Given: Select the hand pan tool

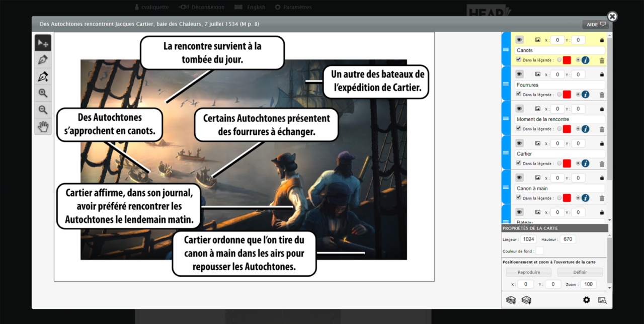Looking at the screenshot, I should [x=43, y=126].
